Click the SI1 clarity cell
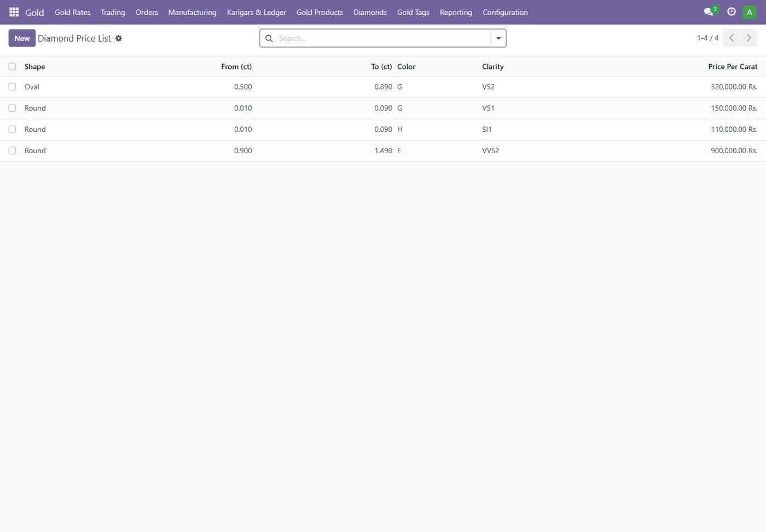This screenshot has width=766, height=532. click(487, 129)
